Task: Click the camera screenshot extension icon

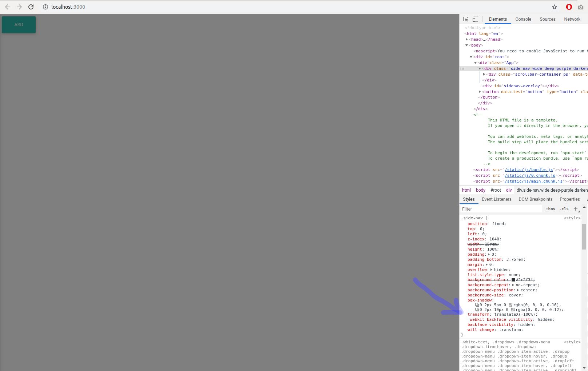Action: click(581, 7)
